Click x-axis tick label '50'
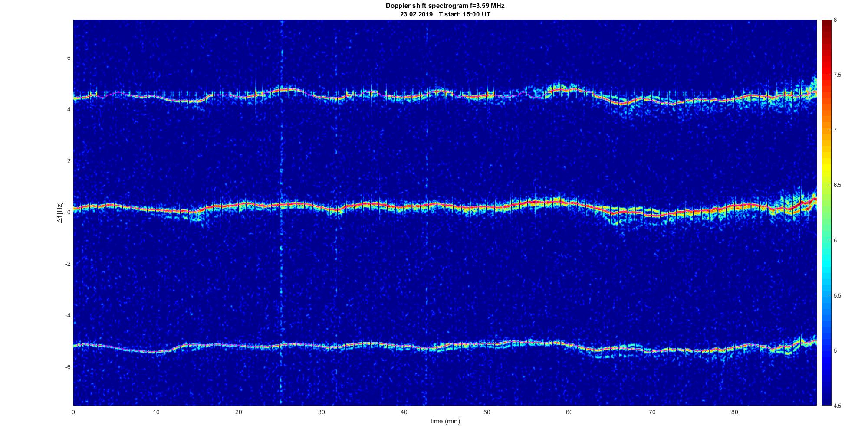 (x=487, y=412)
